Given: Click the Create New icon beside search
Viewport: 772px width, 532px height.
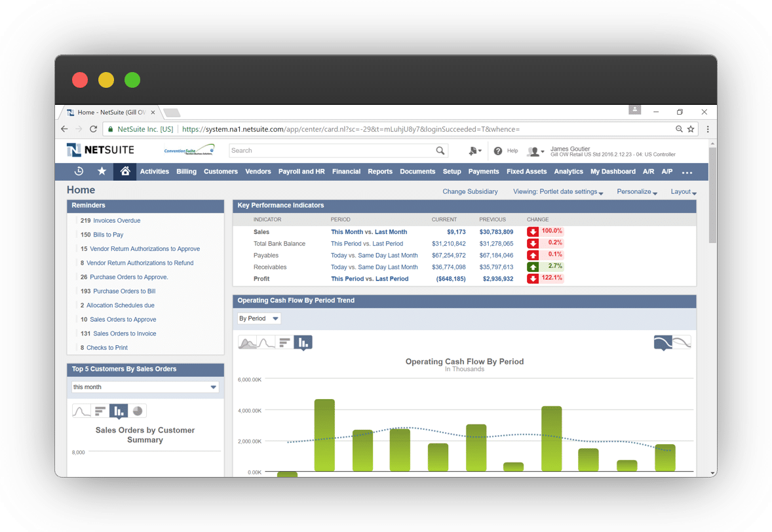Looking at the screenshot, I should tap(474, 151).
